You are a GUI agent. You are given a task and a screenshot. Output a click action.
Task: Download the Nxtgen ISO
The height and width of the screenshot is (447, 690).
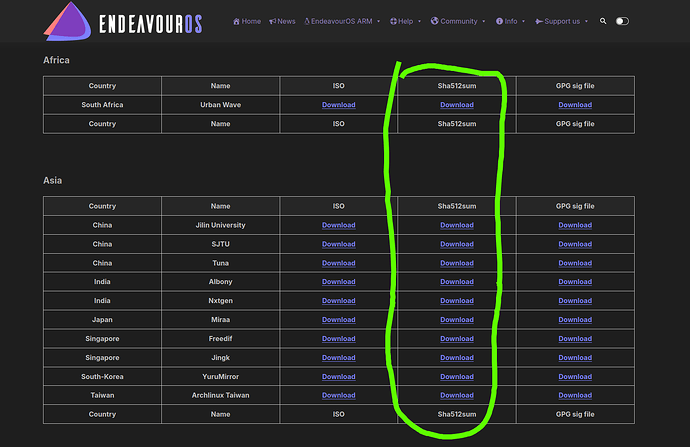click(338, 300)
